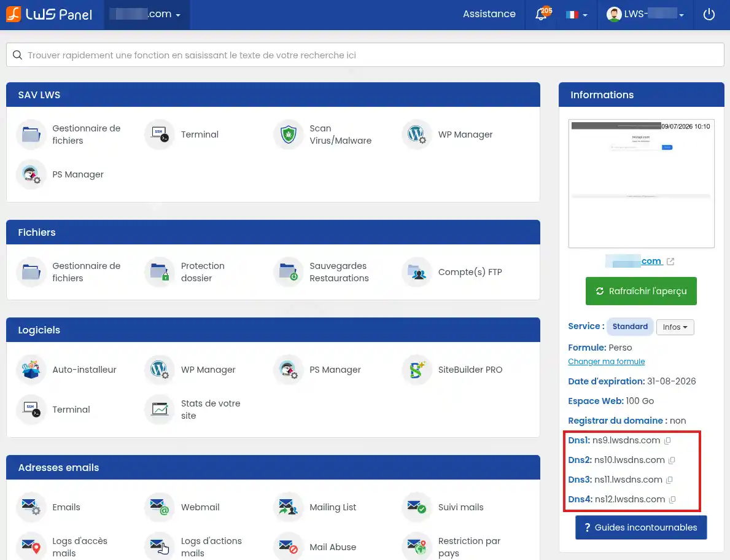Click the Fichiers section header
The height and width of the screenshot is (560, 730).
pyautogui.click(x=273, y=232)
